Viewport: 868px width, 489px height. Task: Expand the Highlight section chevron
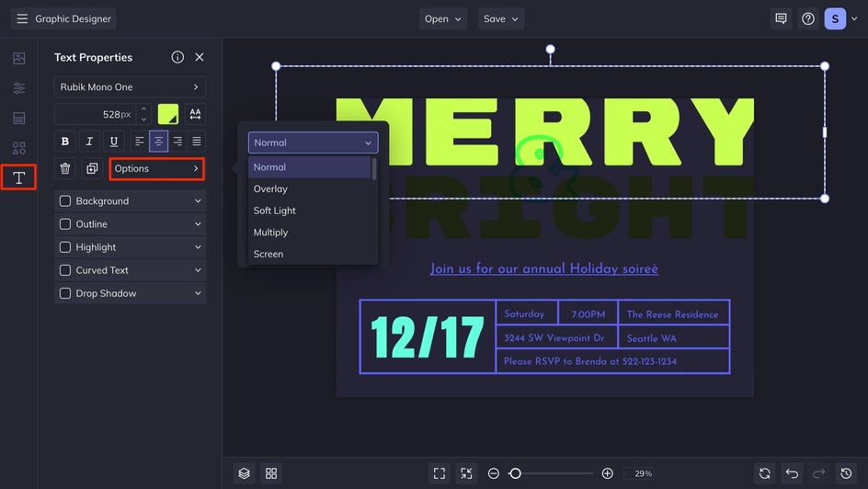(198, 247)
